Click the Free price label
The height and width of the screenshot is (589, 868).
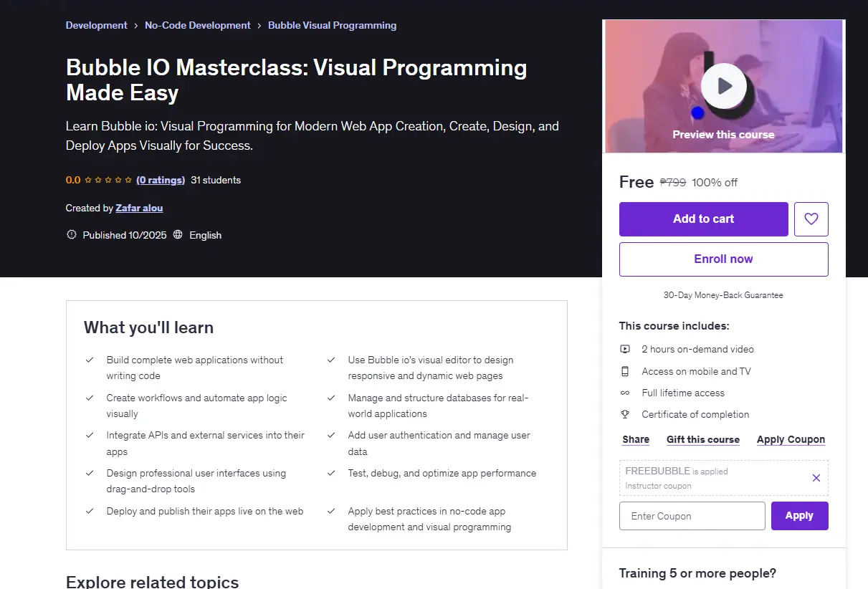636,182
